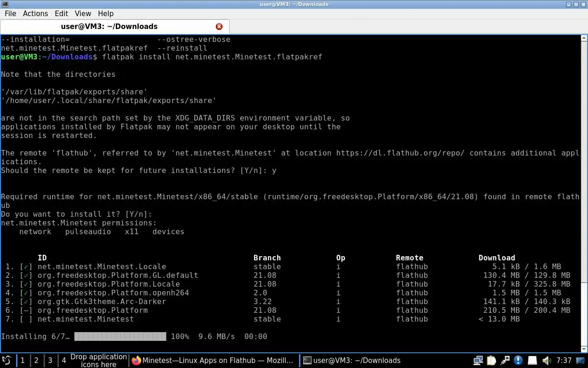This screenshot has height=368, width=588.
Task: Click the '210.5 MB / 200.4 MB' download value
Action: (526, 310)
